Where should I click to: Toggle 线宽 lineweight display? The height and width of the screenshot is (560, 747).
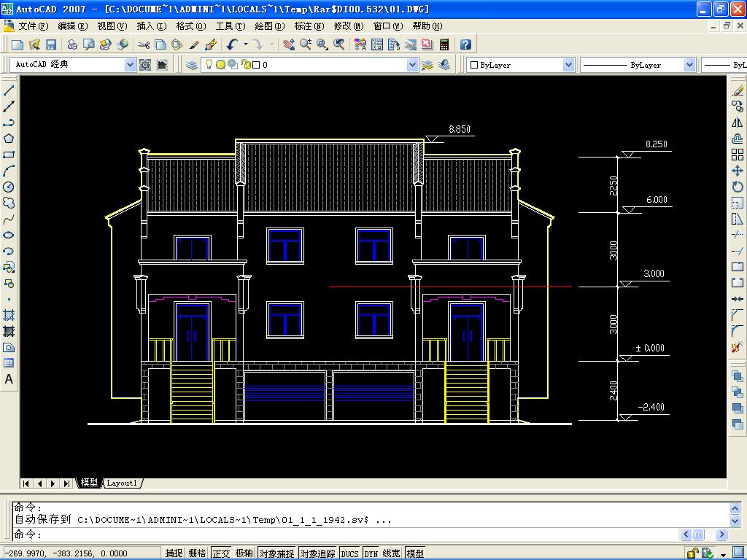pos(392,553)
